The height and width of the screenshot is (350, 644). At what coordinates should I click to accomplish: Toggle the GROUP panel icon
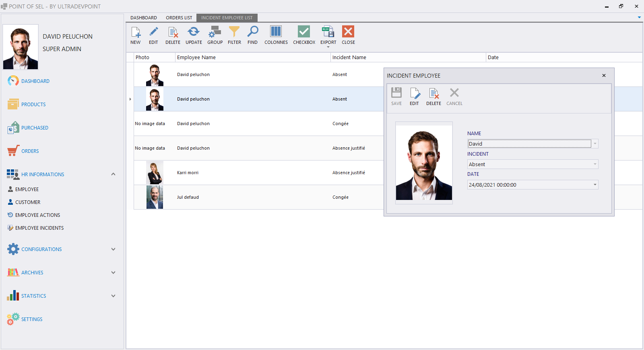(215, 32)
